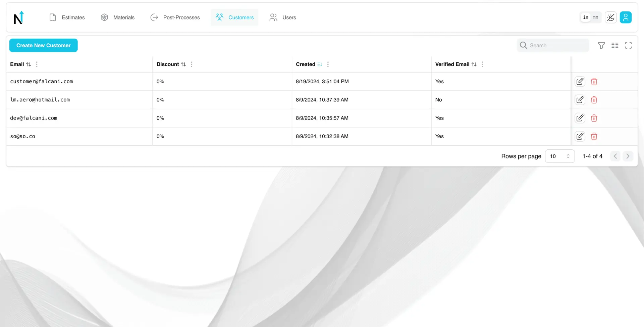
Task: Open the show/hide columns icon
Action: [615, 45]
